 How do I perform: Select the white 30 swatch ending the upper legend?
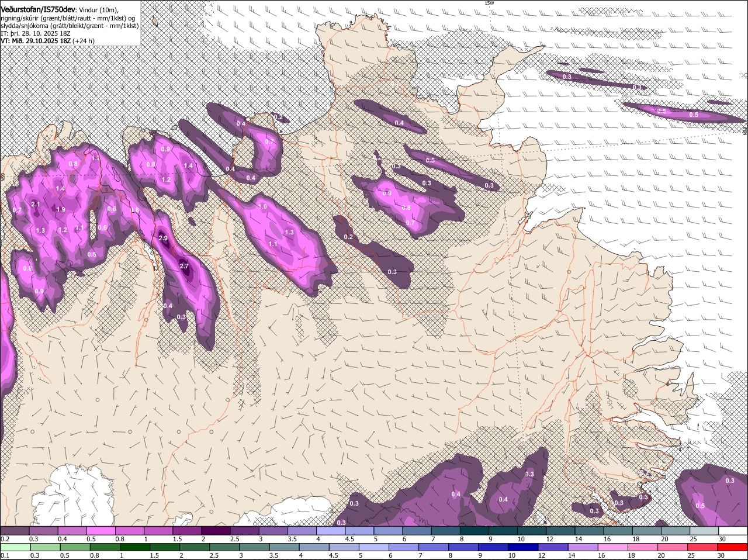coord(733,531)
